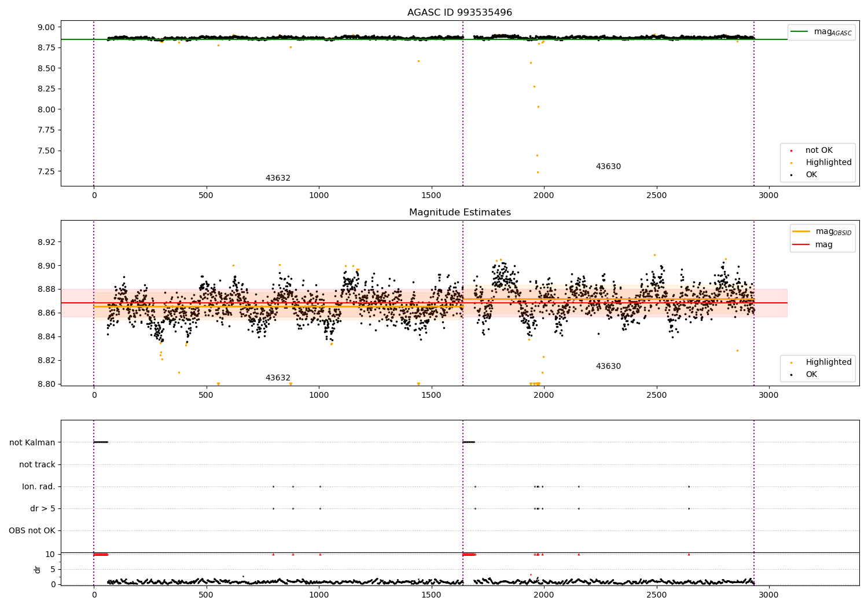Click y-axis tick 8.90 in Magnitude Estimates plot
This screenshot has height=608, width=868.
coord(46,266)
